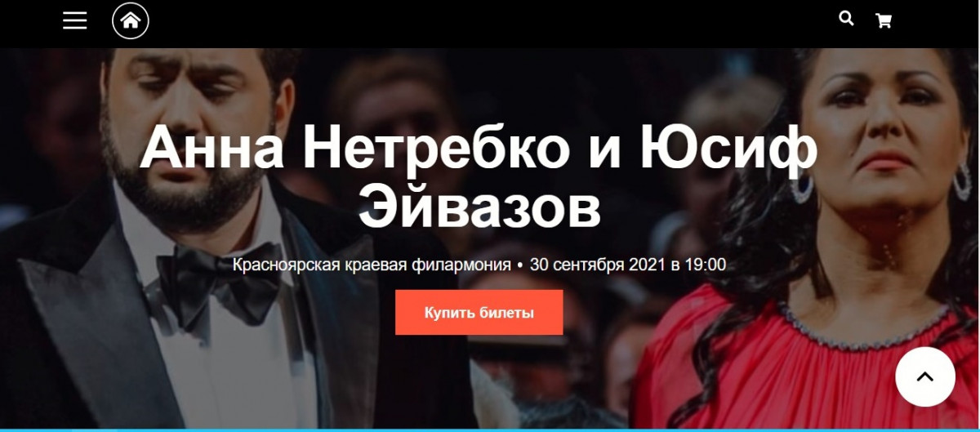Buy tickets with the Купить билеты button

[479, 312]
